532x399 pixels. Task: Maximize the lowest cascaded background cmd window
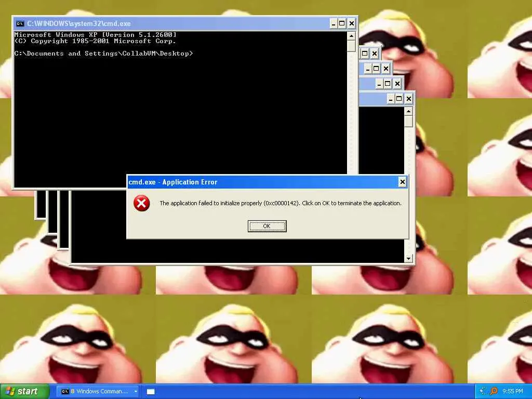pyautogui.click(x=400, y=99)
